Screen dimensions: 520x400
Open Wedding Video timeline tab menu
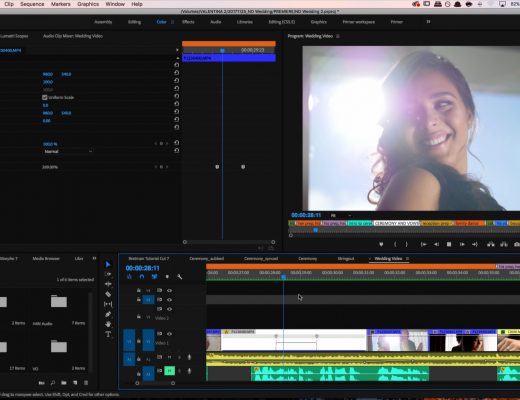(407, 259)
